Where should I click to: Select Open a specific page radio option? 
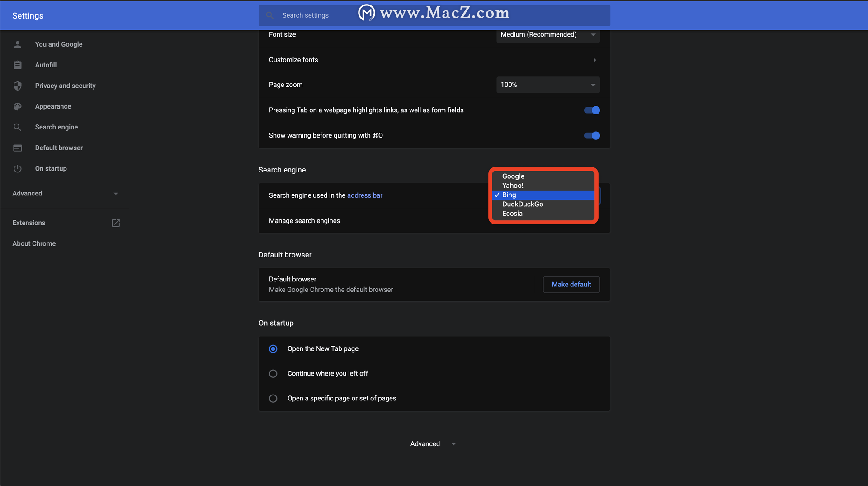pyautogui.click(x=273, y=399)
